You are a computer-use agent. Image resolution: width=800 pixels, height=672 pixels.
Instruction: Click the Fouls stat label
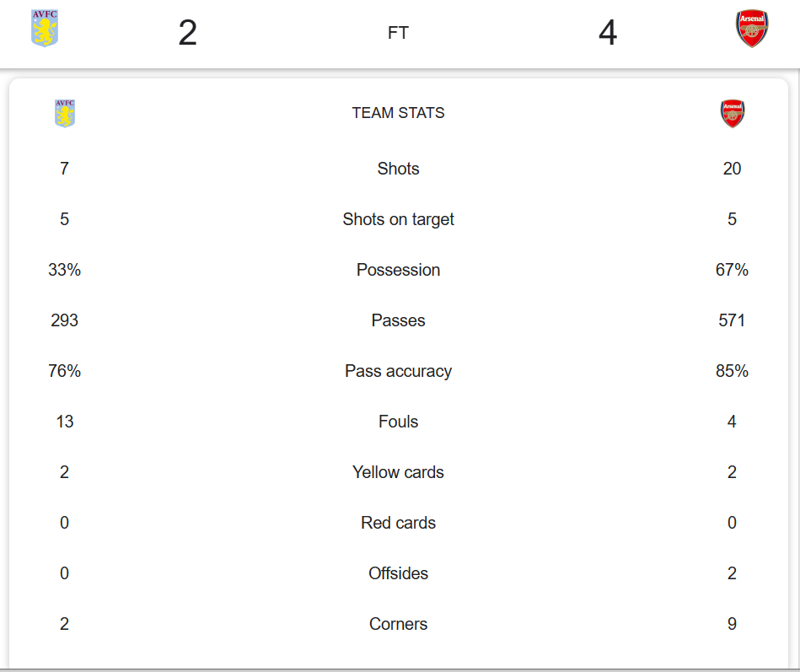pyautogui.click(x=399, y=422)
